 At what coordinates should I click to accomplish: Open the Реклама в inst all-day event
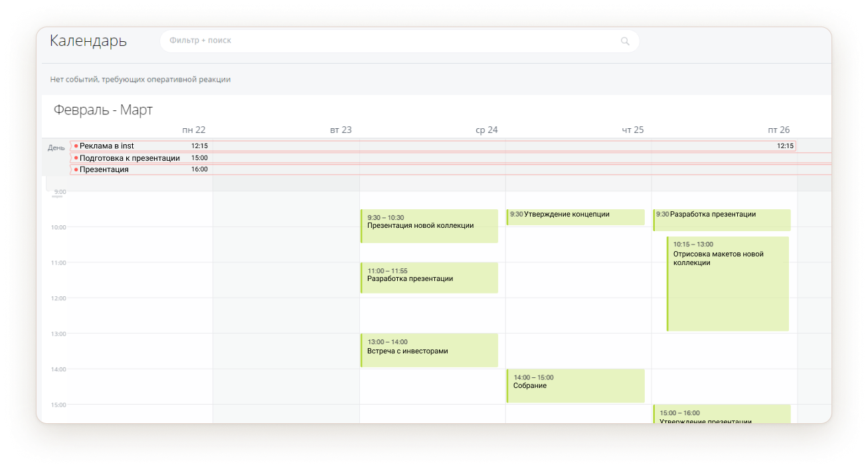click(433, 146)
